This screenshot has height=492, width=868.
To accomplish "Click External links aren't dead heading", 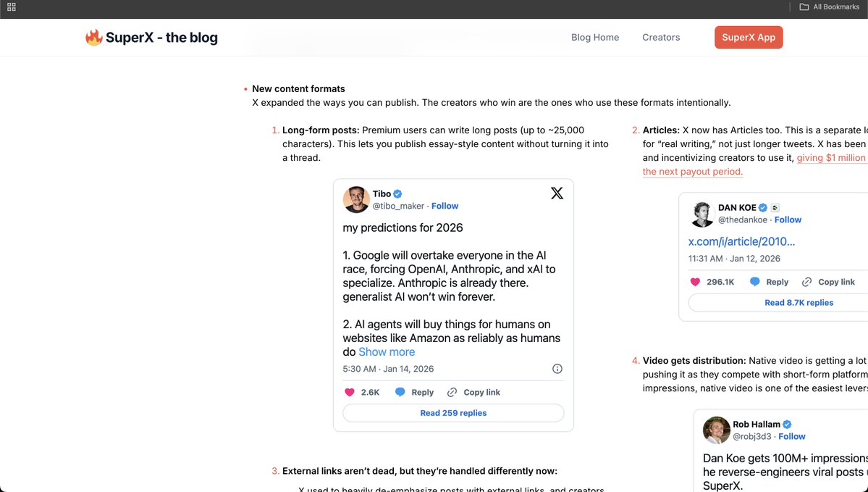I will (x=420, y=471).
